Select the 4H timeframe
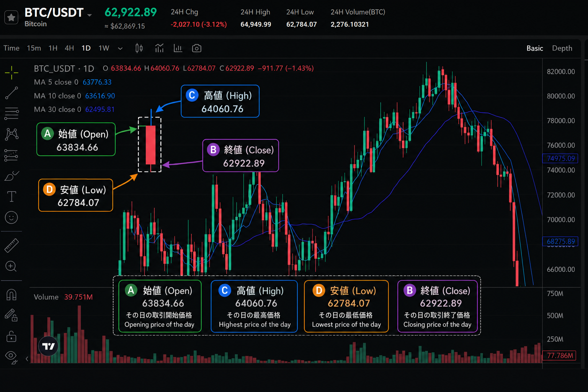The height and width of the screenshot is (392, 588). (x=69, y=48)
